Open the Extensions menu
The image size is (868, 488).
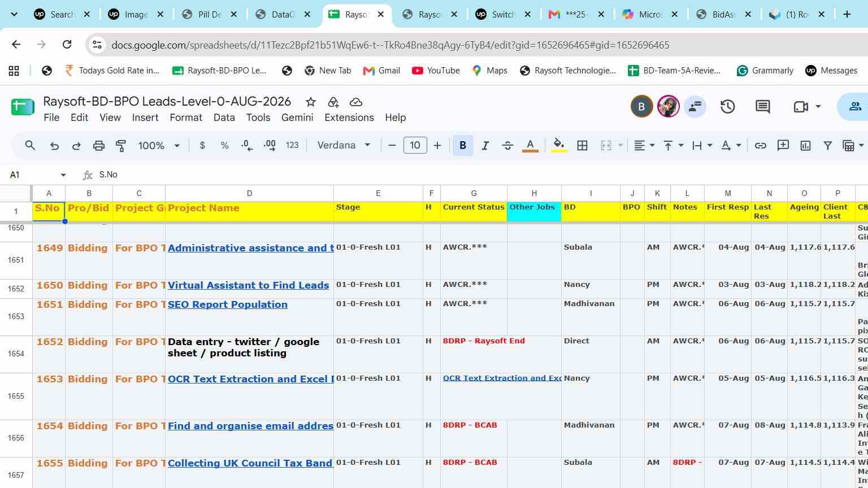tap(349, 117)
